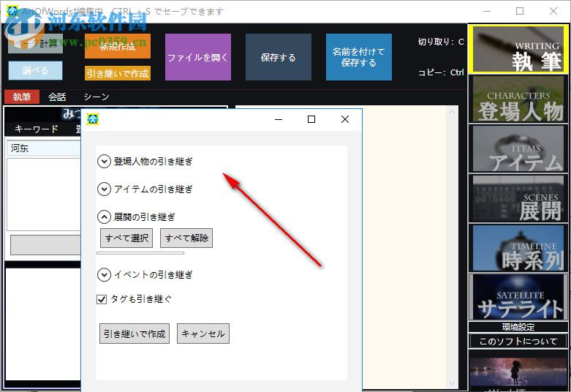Collapse 展開の引き継ぎ section

(x=104, y=217)
